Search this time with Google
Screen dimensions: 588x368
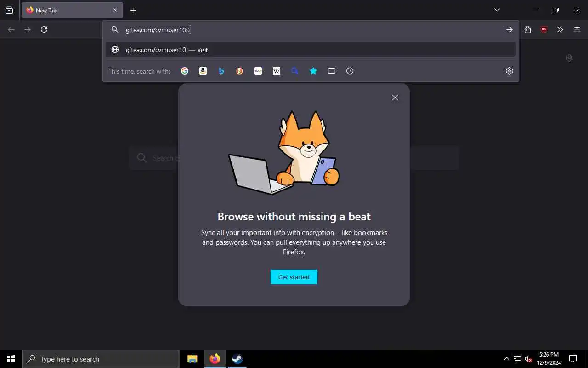click(185, 71)
